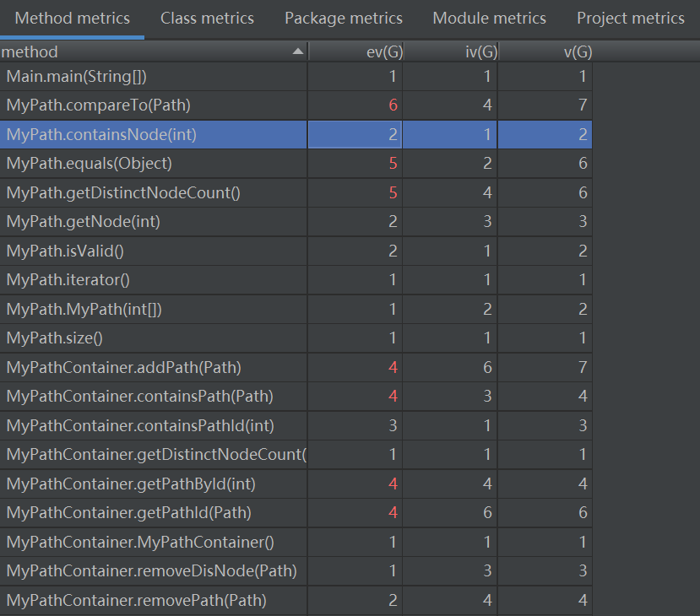Click iv(G) value 6 for getPathId(Path)
Viewport: 700px width, 616px height.
[487, 512]
